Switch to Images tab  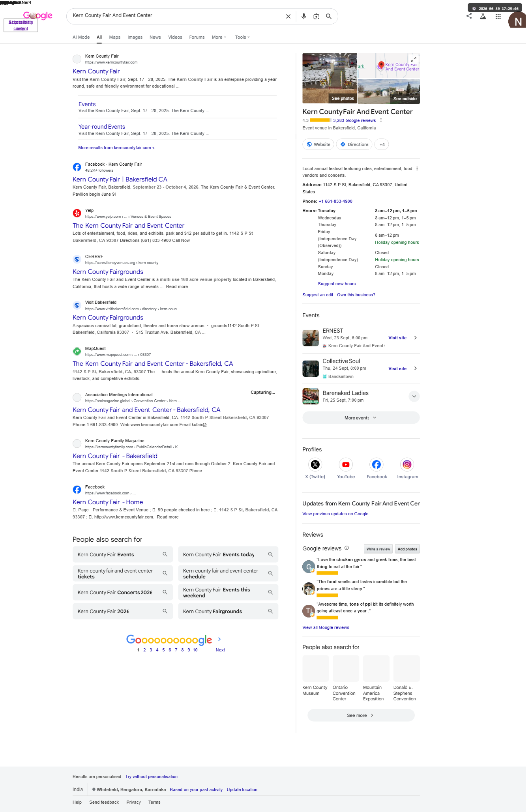(135, 37)
